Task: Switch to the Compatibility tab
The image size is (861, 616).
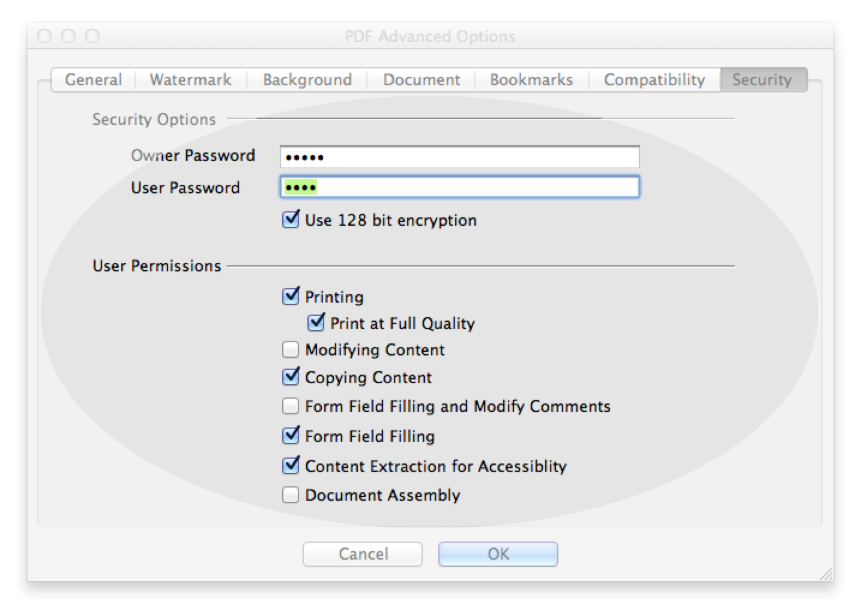Action: coord(654,80)
